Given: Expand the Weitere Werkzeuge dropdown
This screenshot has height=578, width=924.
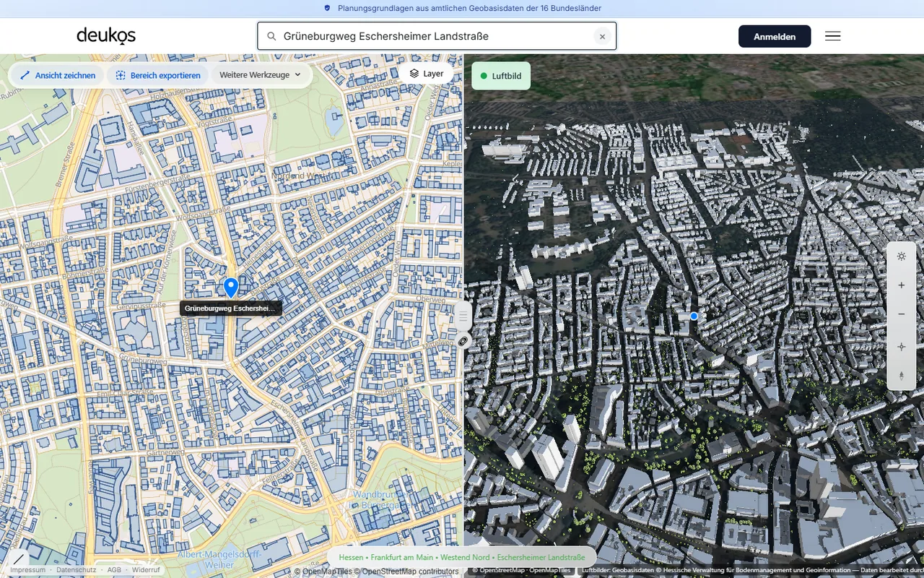Looking at the screenshot, I should pos(260,75).
